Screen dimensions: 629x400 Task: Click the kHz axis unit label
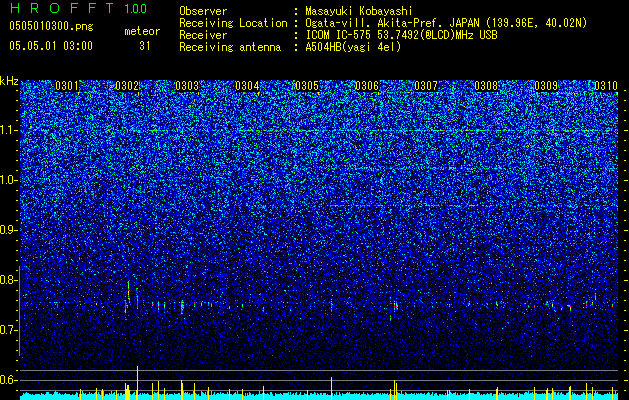point(9,81)
